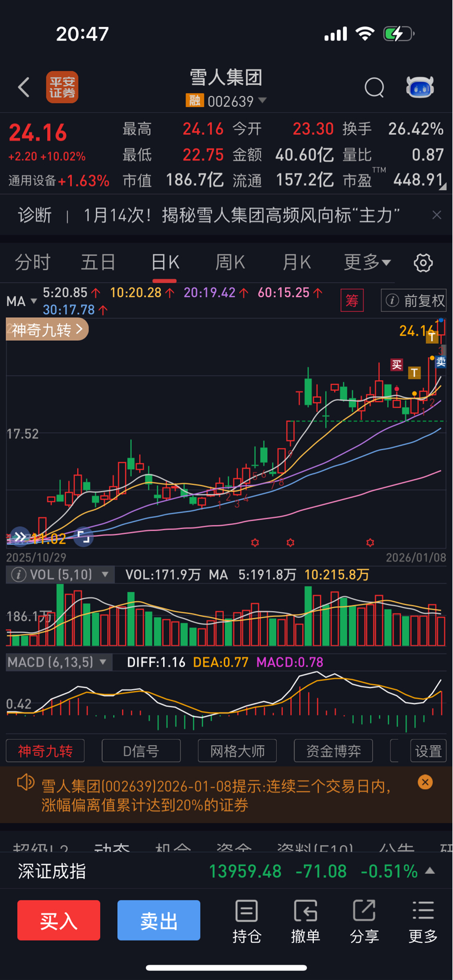Image resolution: width=453 pixels, height=980 pixels.
Task: Select the 神奇九转 indicator button
Action: [x=45, y=751]
